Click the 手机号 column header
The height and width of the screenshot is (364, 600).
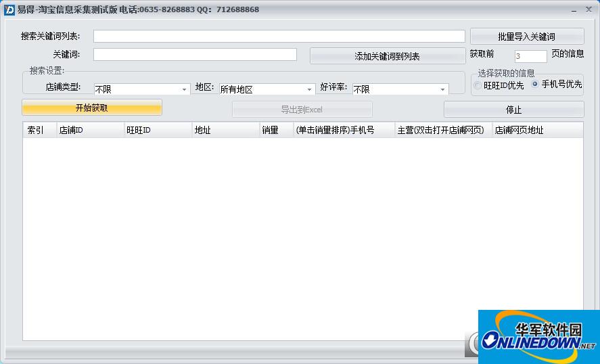pyautogui.click(x=344, y=130)
